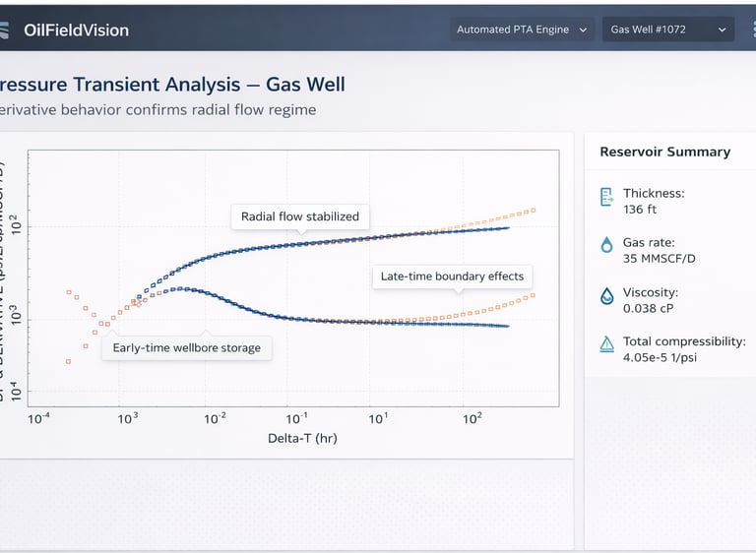Select the Early-time wellbore storage annotation
Viewport: 756px width, 553px height.
coord(187,348)
